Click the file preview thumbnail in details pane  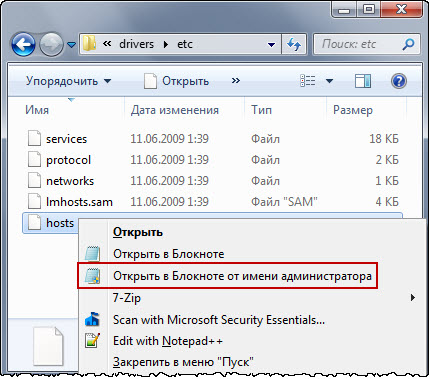(48, 346)
